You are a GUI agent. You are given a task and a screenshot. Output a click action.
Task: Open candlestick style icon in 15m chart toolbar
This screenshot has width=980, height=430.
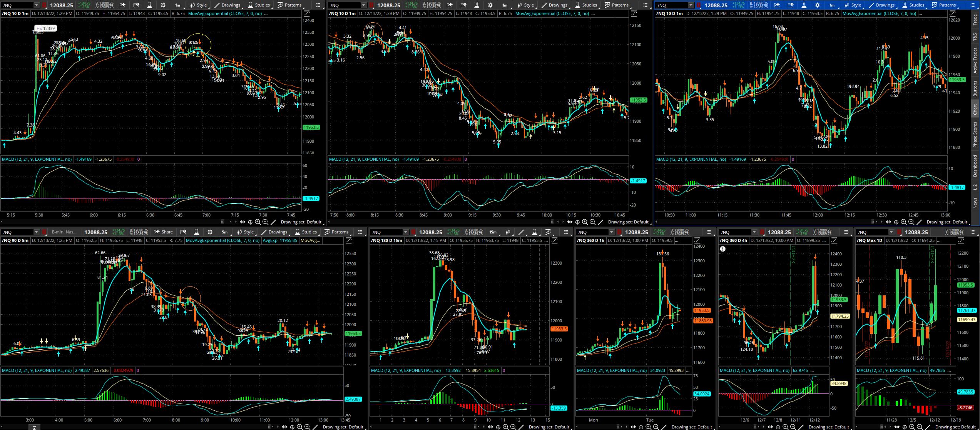point(508,232)
